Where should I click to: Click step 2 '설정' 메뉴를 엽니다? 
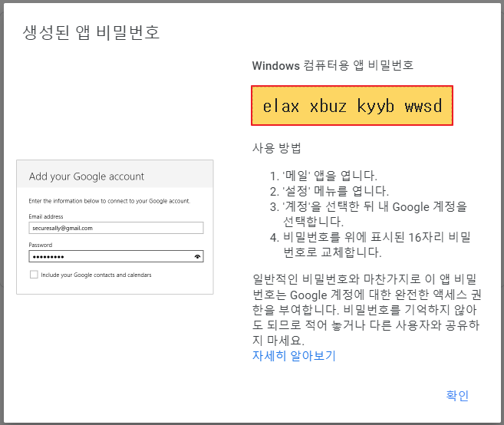click(329, 191)
